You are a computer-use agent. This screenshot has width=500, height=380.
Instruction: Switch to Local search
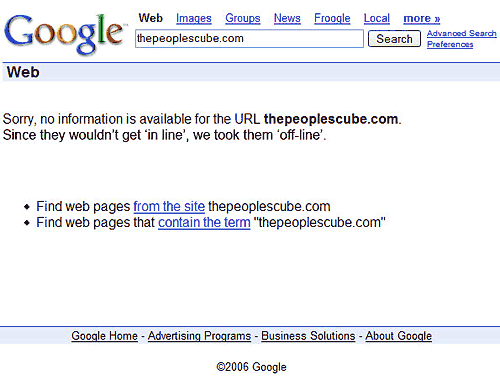pos(377,18)
